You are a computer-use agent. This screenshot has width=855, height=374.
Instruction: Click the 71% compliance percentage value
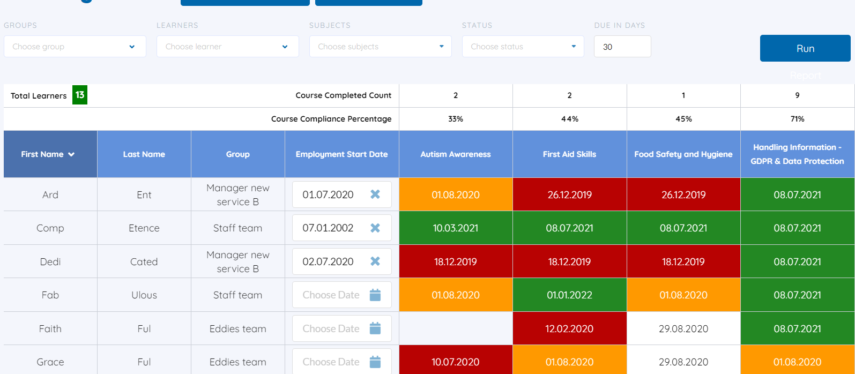coord(797,119)
